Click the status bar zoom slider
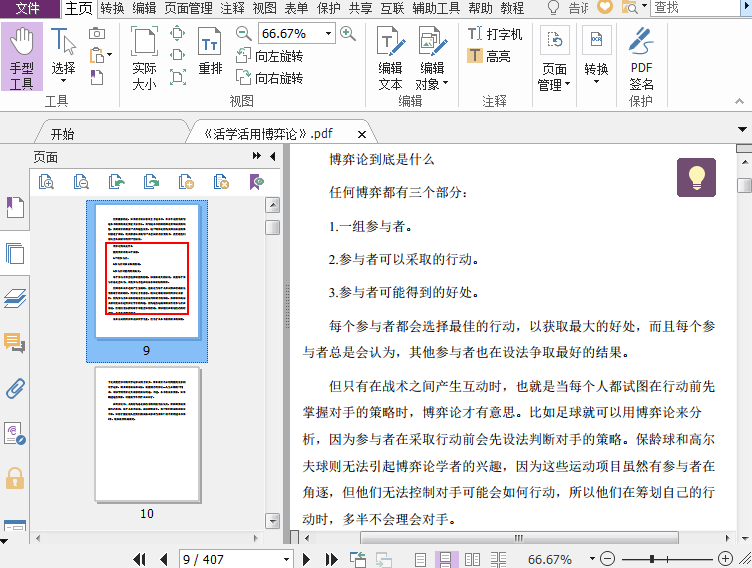Screen dimensions: 752x568 667,559
